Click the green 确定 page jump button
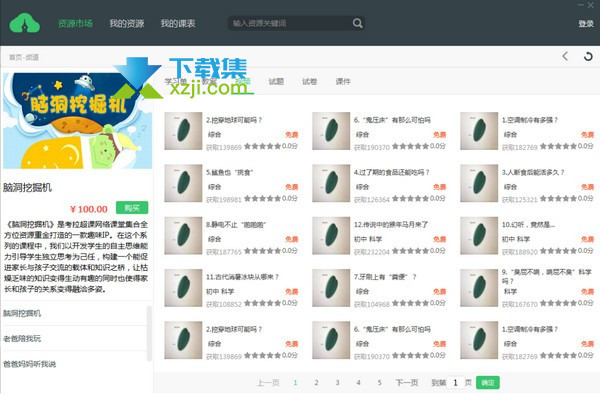 (x=488, y=382)
